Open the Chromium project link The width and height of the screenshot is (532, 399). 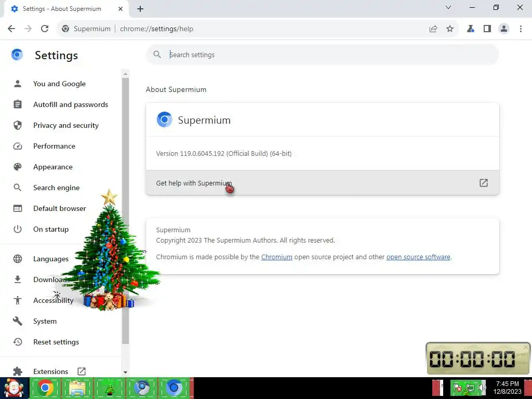point(276,257)
